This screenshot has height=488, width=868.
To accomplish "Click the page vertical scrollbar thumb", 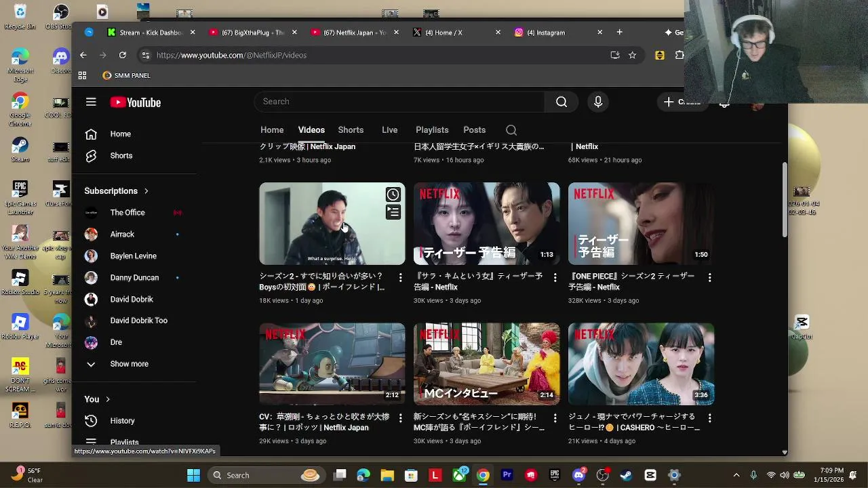I will 785,200.
